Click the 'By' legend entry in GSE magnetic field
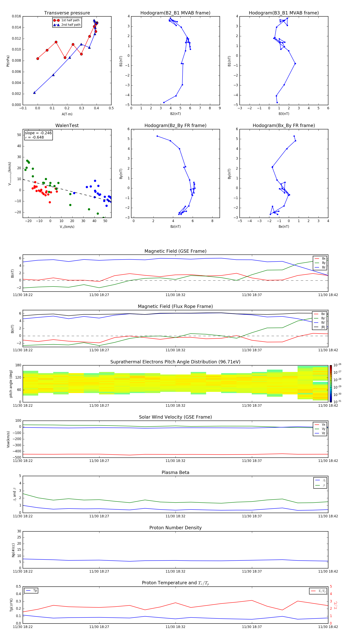This screenshot has width=351, height=644. pos(320,263)
